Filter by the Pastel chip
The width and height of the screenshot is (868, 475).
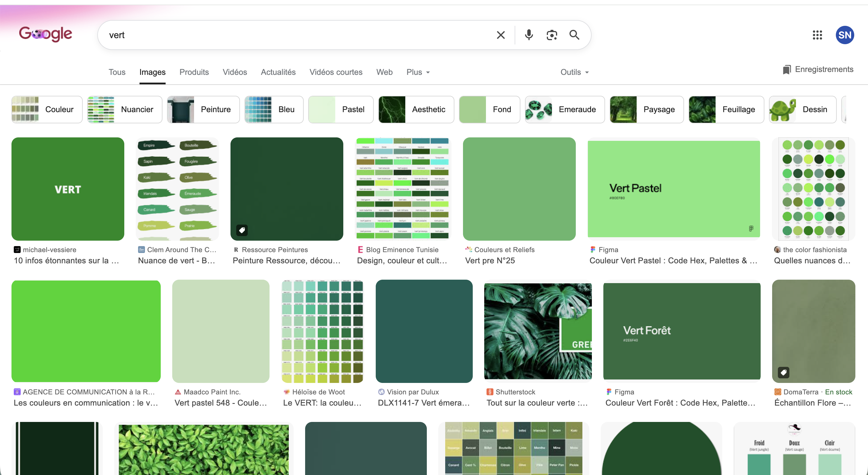pos(341,109)
